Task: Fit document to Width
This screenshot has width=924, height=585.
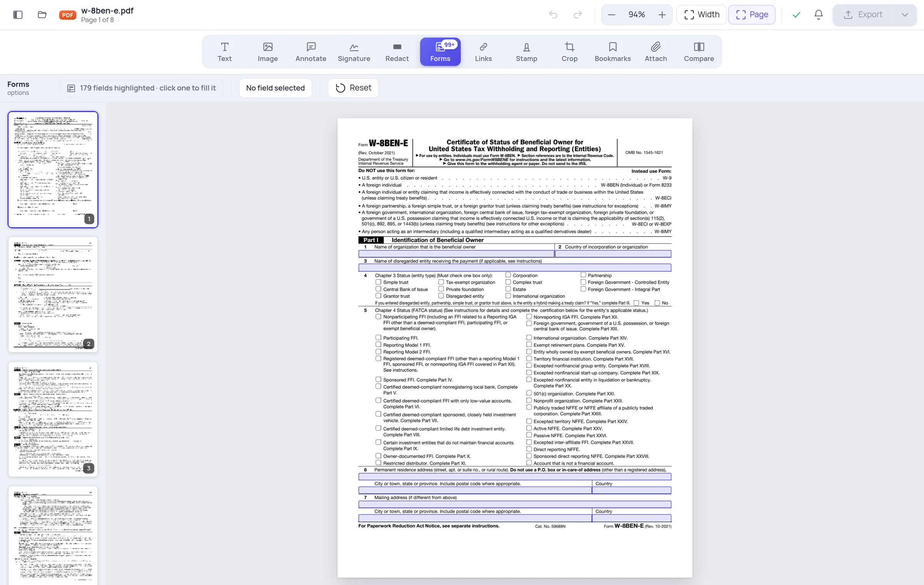Action: coord(701,15)
